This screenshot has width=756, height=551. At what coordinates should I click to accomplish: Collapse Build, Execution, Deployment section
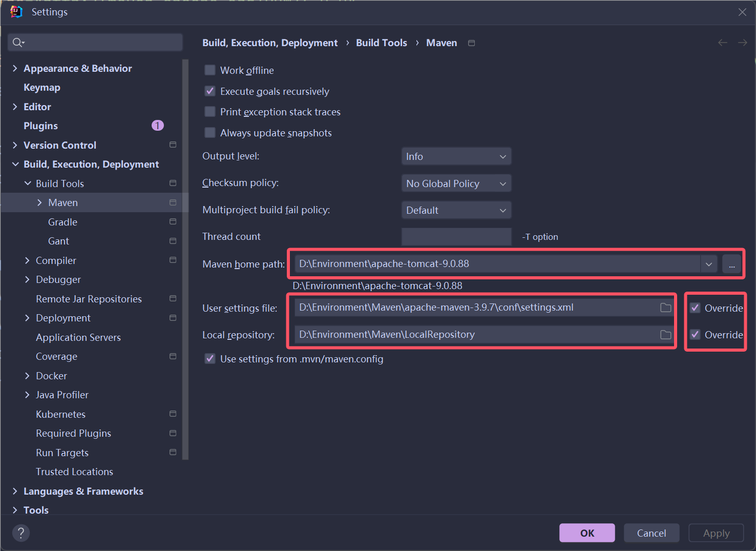pyautogui.click(x=15, y=164)
